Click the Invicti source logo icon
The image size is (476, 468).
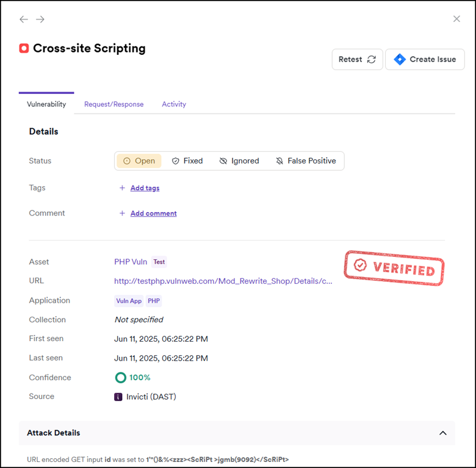118,397
